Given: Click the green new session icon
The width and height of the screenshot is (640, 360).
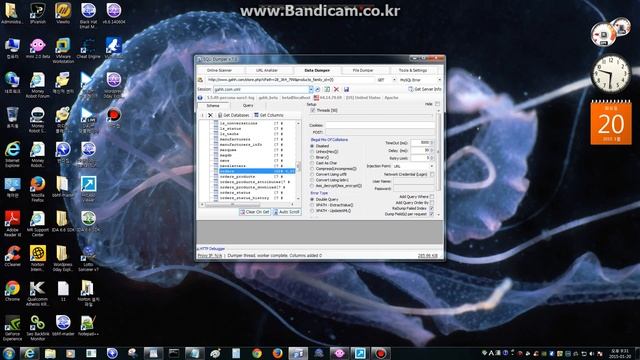Looking at the screenshot, I should click(327, 89).
